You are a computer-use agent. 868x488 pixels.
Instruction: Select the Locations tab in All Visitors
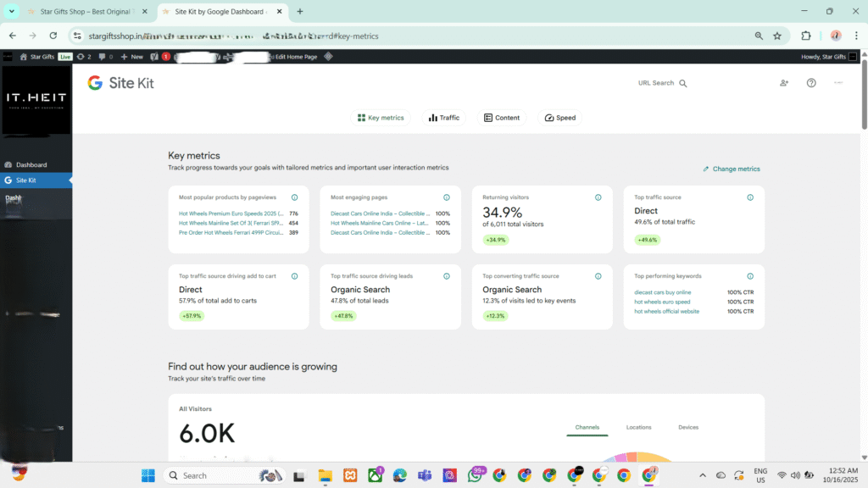click(638, 427)
